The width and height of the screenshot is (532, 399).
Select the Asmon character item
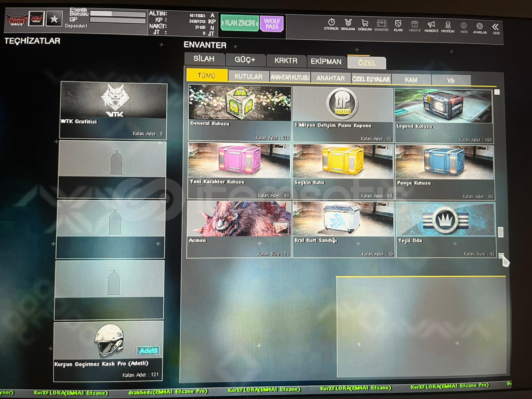239,229
